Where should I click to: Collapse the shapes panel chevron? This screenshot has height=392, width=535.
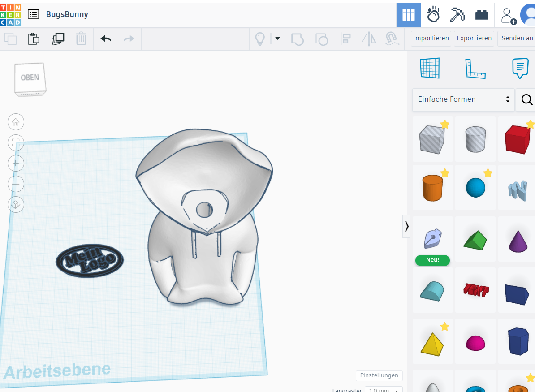(406, 227)
